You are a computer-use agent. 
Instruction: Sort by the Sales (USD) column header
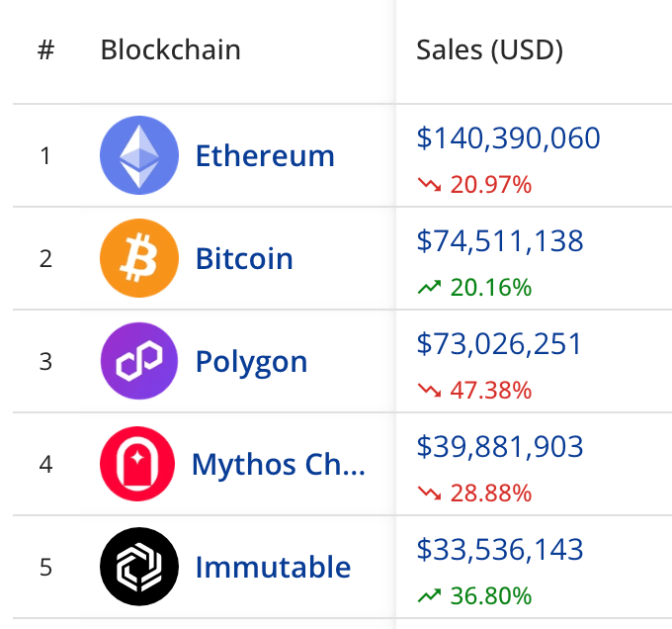(x=490, y=49)
